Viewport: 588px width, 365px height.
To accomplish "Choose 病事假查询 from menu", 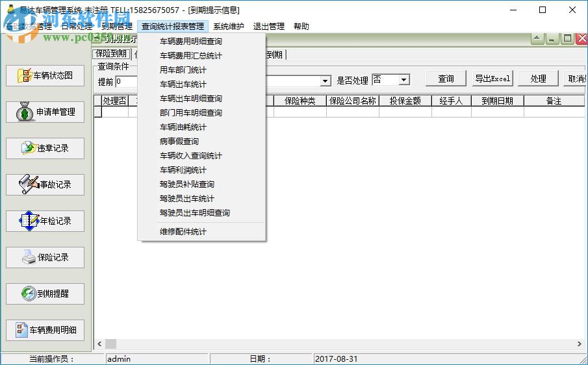I will tap(202, 142).
